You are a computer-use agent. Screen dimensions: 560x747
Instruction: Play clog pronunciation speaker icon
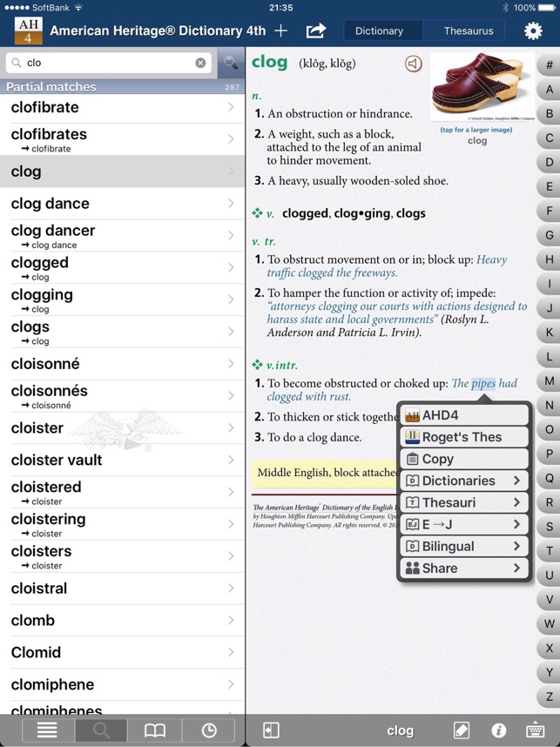click(x=413, y=64)
